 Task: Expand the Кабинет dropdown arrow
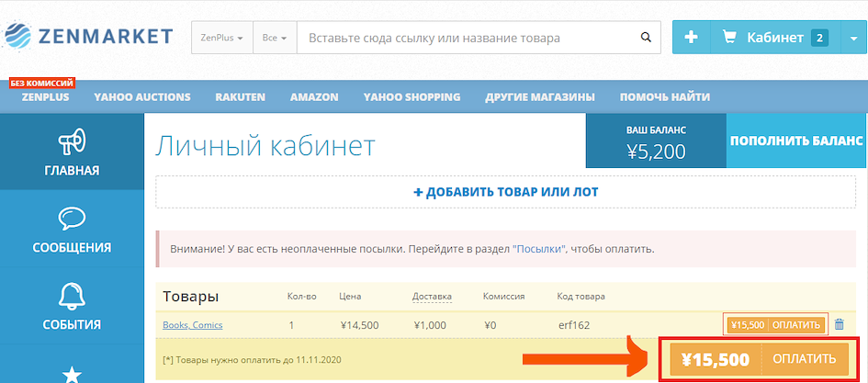(x=852, y=38)
